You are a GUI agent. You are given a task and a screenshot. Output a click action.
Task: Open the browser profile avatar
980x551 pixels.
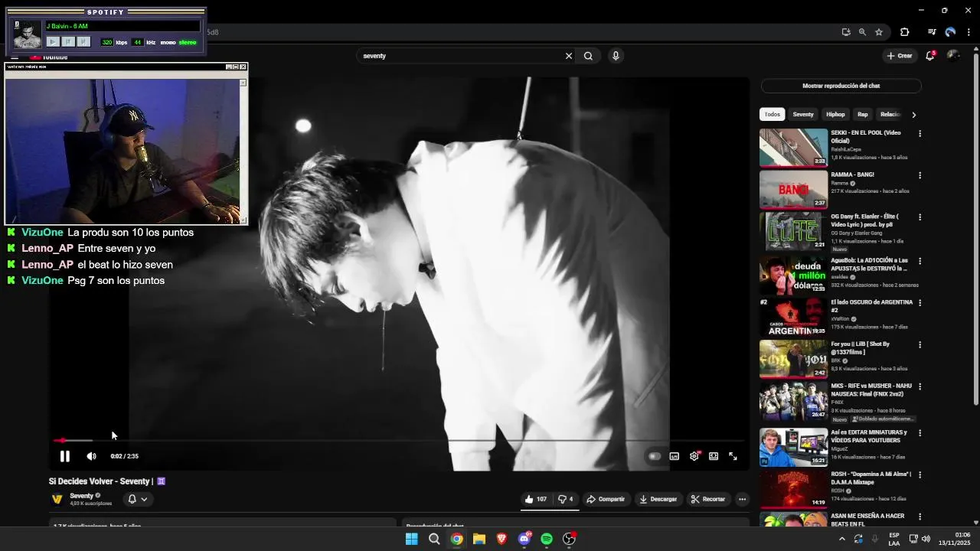pyautogui.click(x=950, y=32)
